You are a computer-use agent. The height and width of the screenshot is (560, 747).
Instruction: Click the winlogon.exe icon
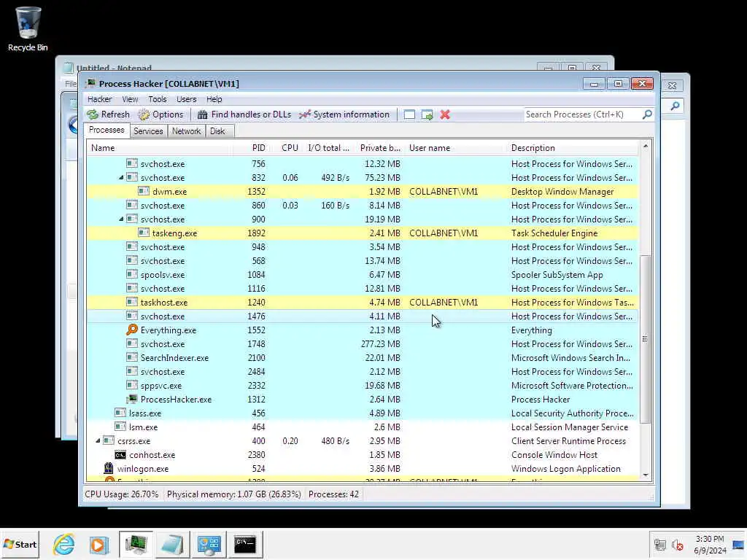click(x=109, y=469)
